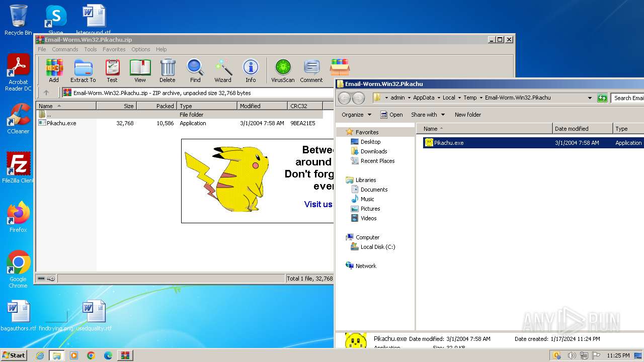Expand the Share with dropdown
Screen dimensions: 644x362
[428, 115]
